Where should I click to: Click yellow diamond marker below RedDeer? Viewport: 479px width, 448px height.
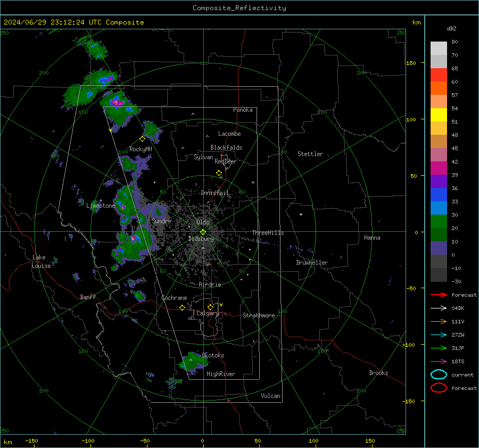[219, 173]
